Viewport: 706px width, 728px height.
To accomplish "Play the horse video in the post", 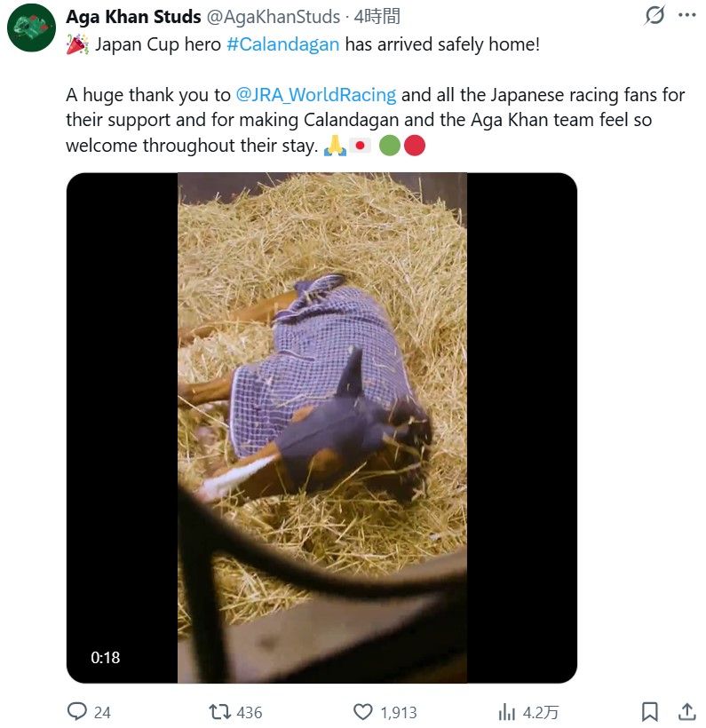I will tap(321, 428).
